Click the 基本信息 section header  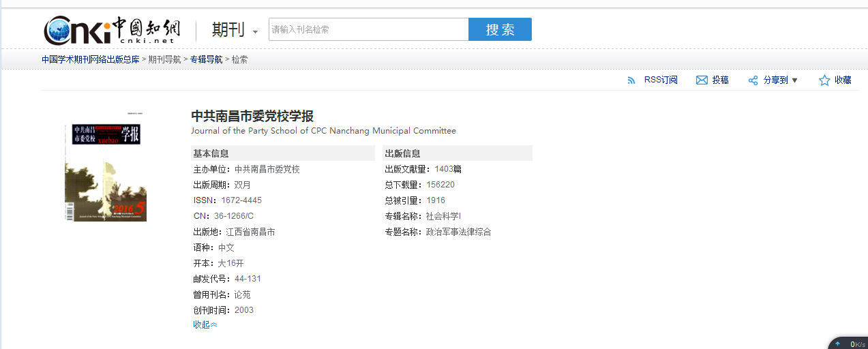click(x=283, y=153)
